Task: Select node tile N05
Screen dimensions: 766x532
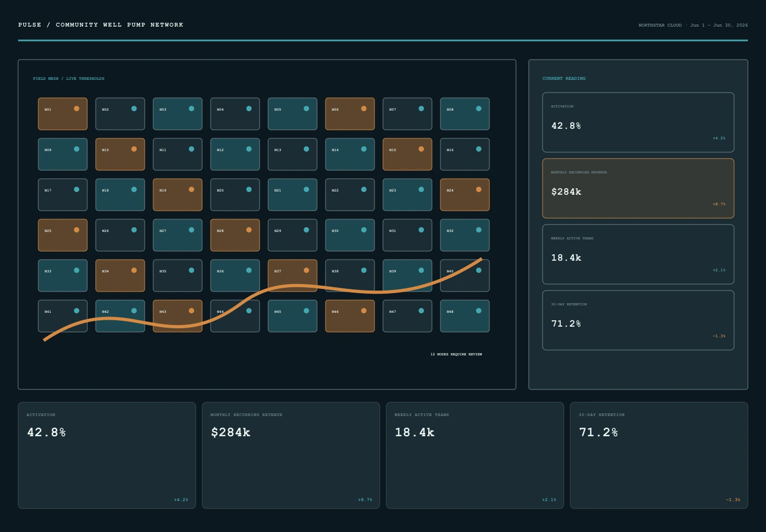Action: [293, 114]
